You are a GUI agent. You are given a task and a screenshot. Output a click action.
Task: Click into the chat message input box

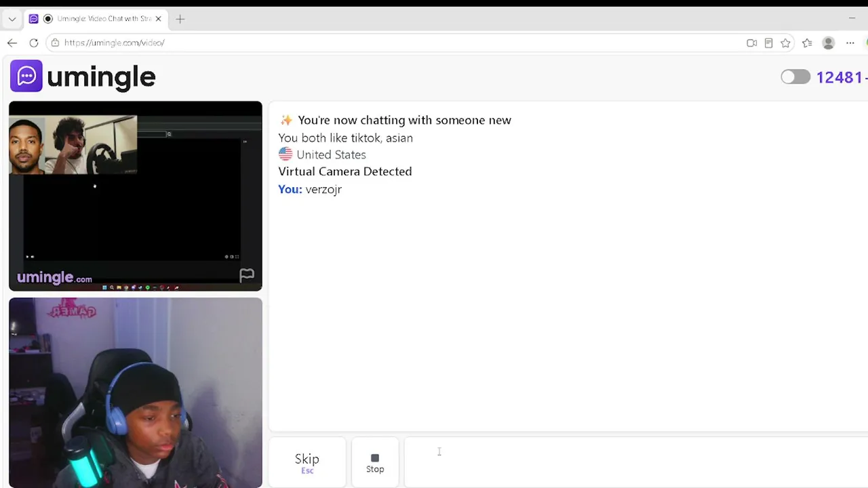tap(636, 462)
